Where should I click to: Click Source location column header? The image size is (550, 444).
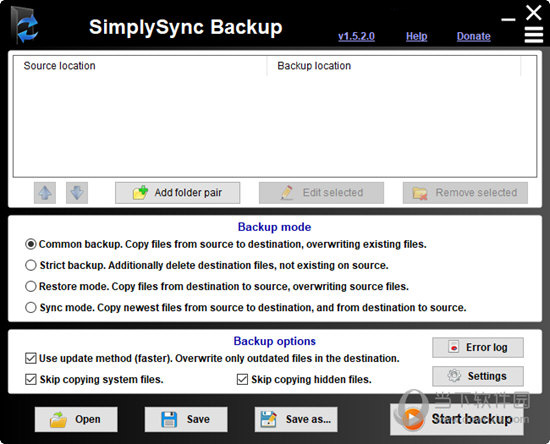pyautogui.click(x=140, y=66)
